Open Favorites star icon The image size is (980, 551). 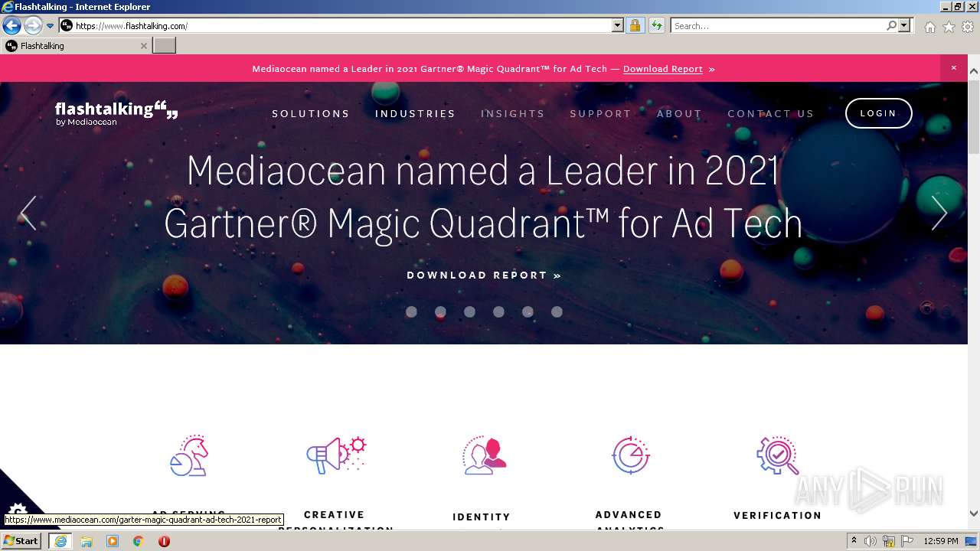click(x=949, y=27)
